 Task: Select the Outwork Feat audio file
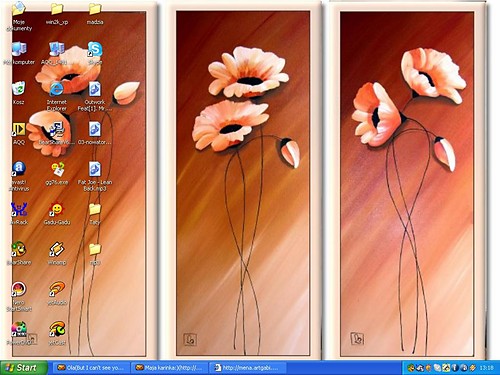coord(95,89)
